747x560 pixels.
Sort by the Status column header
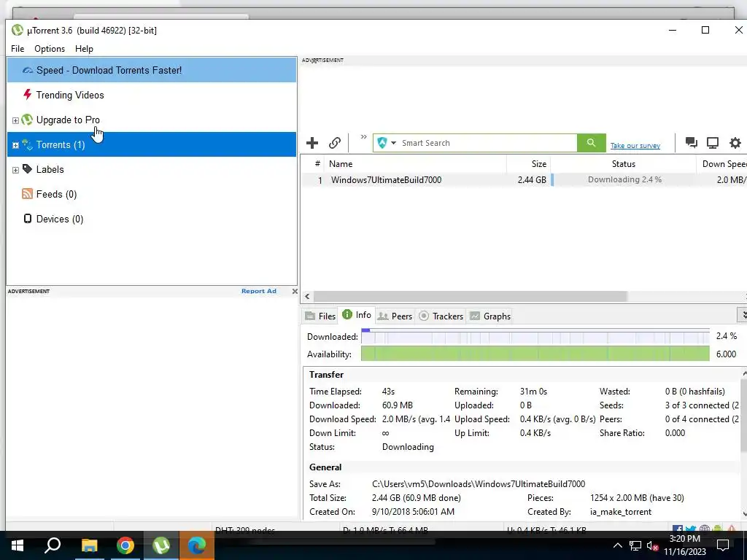(623, 164)
